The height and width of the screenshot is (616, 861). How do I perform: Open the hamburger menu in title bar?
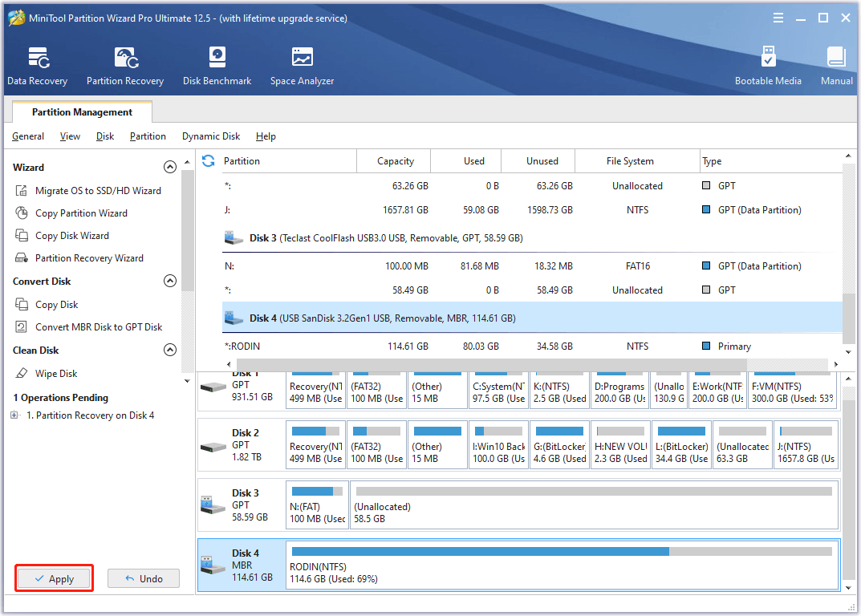[778, 18]
